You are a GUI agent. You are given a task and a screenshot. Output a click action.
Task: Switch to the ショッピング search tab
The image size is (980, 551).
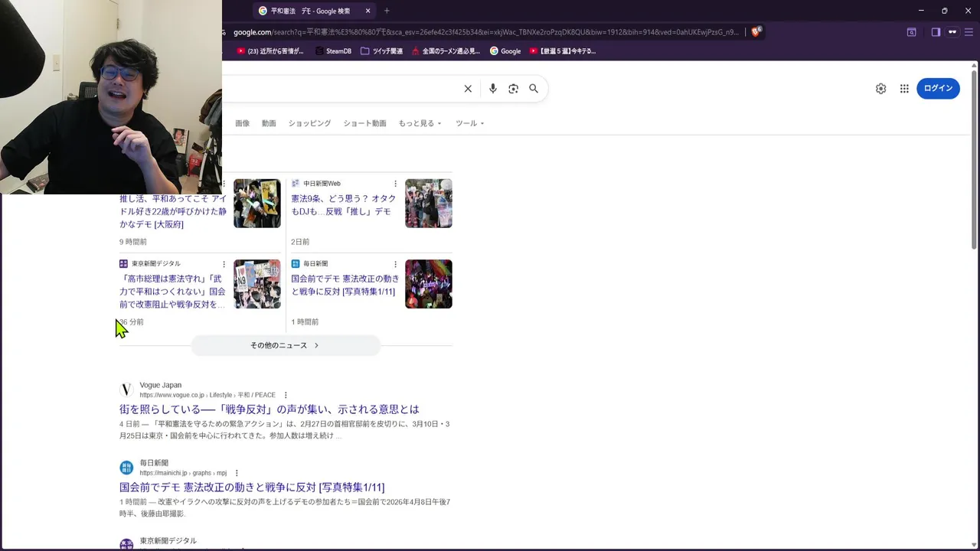coord(309,123)
